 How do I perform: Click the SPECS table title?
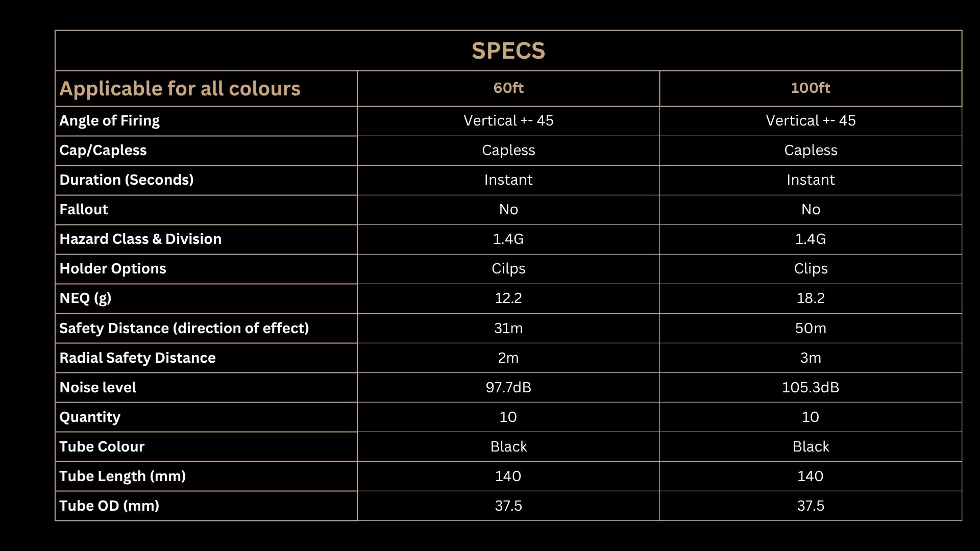(x=508, y=51)
